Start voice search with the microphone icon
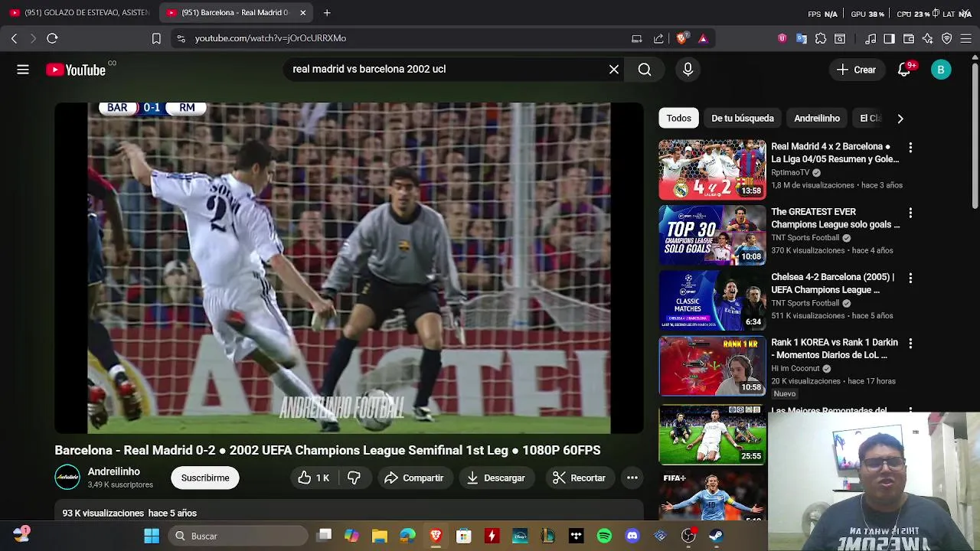 tap(688, 70)
